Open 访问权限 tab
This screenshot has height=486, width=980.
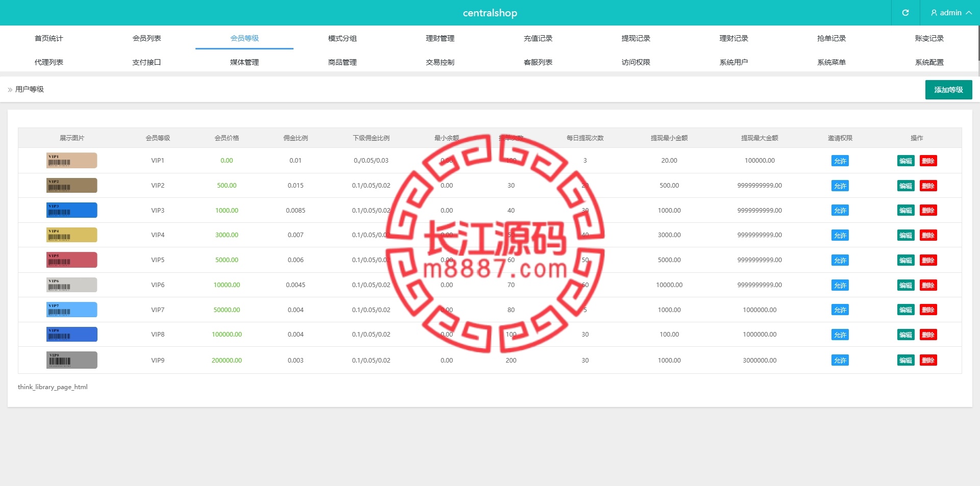[x=636, y=62]
